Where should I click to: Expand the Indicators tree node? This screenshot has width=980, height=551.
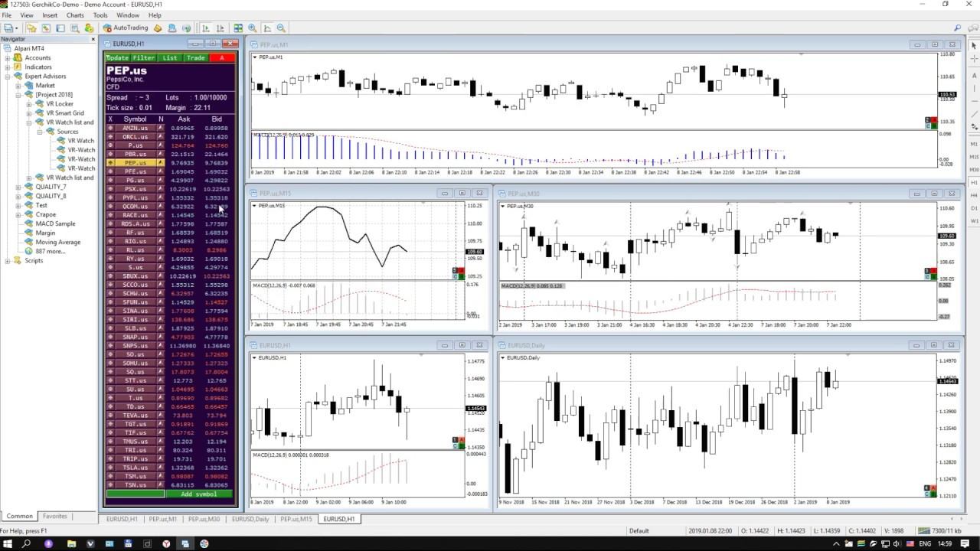pyautogui.click(x=8, y=67)
